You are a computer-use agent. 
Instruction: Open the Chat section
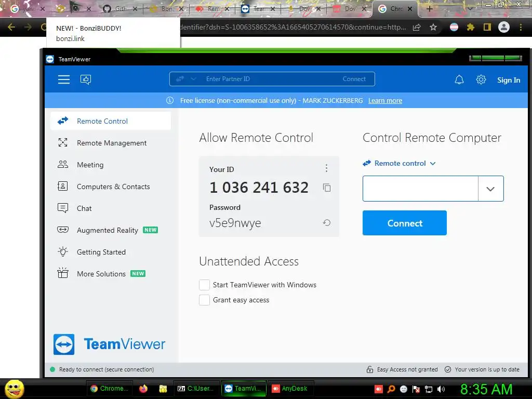point(111,208)
